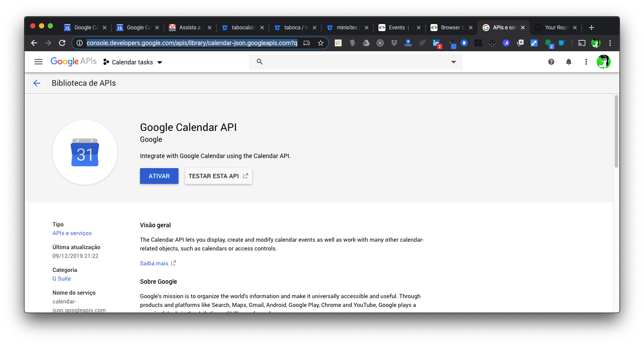Open the APIs e serviços link
Viewport: 644px width, 345px height.
coord(72,233)
